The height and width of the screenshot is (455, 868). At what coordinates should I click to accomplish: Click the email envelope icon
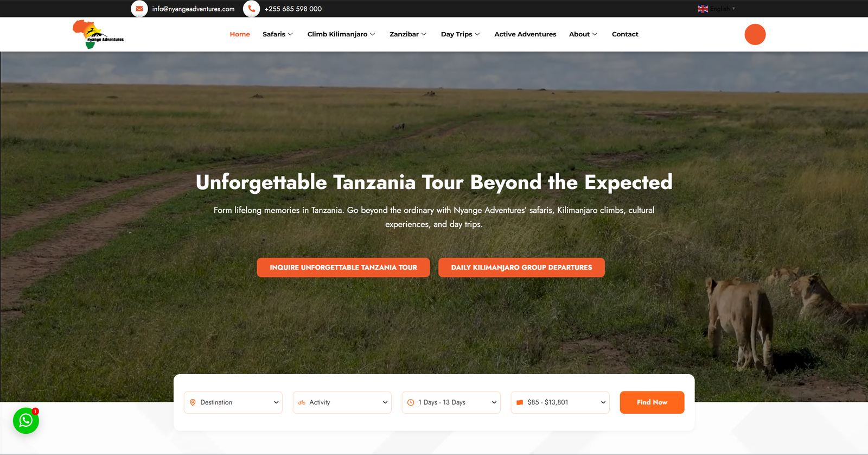(139, 9)
